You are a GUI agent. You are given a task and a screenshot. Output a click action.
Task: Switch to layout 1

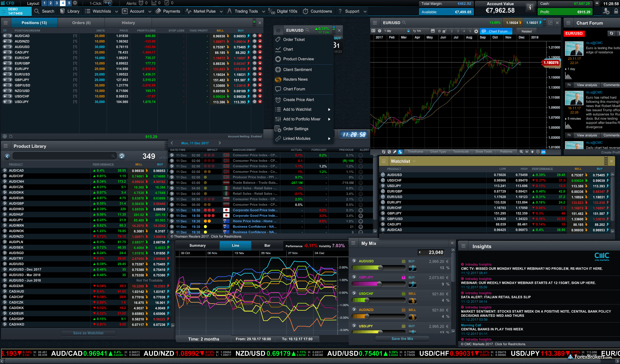coord(44,3)
